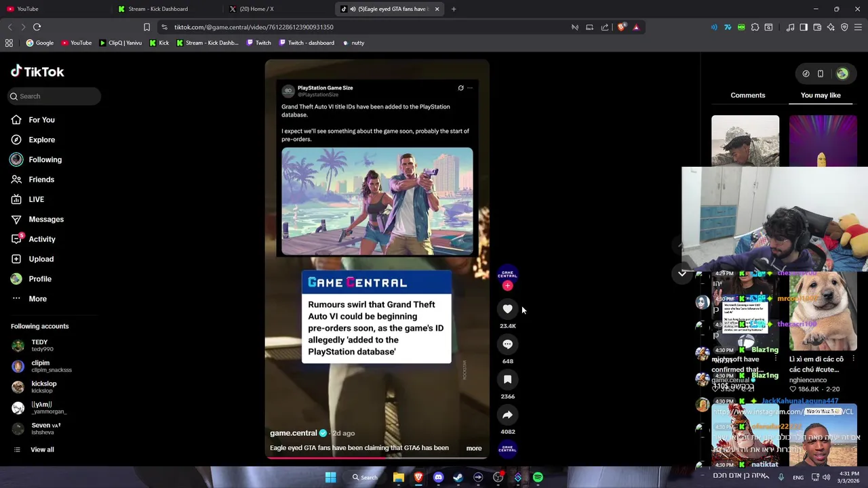Viewport: 868px width, 488px height.
Task: Open the apps grid in the bookmarks bar
Action: 9,43
